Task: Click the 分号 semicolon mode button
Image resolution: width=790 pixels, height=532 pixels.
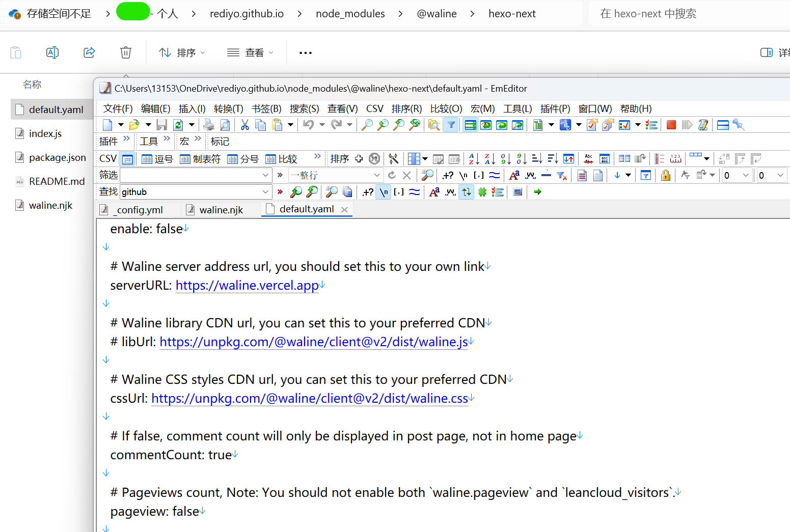Action: tap(243, 159)
